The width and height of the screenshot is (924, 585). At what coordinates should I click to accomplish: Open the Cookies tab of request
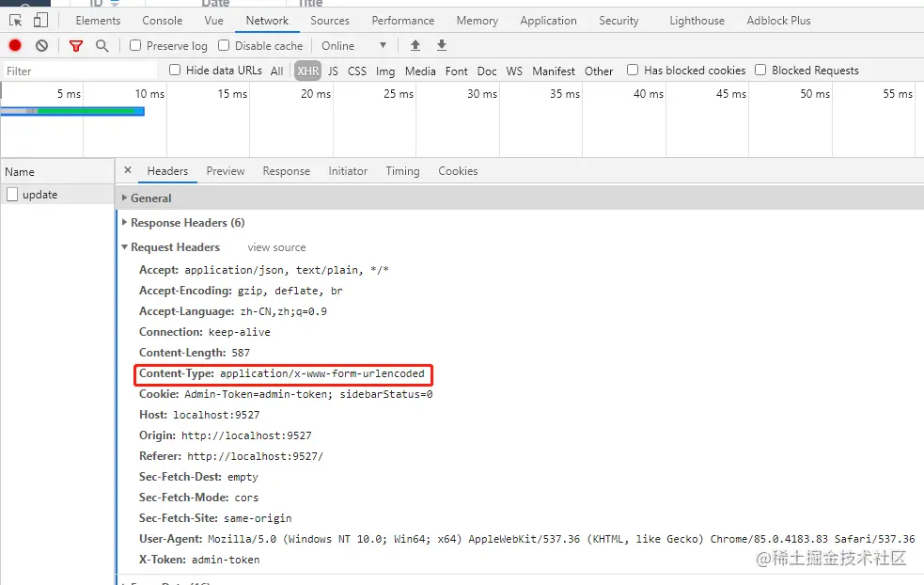coord(458,171)
